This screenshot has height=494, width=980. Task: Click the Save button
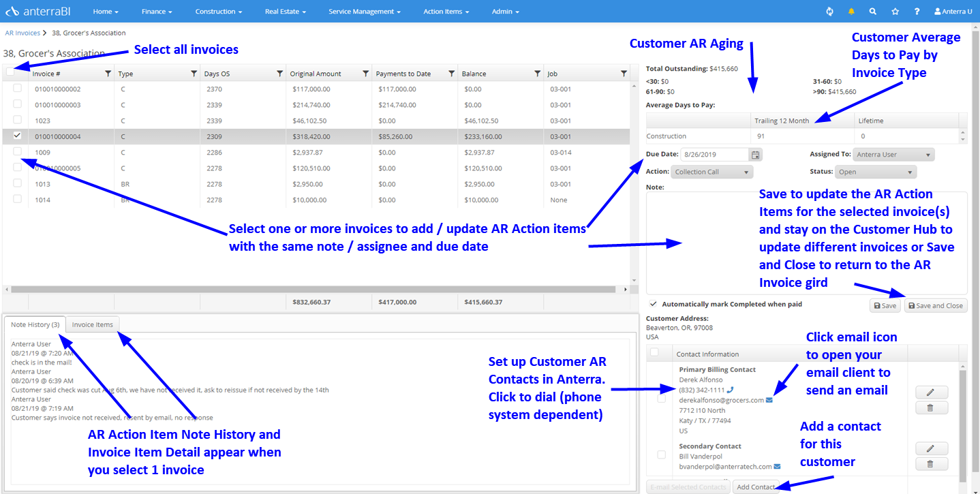coord(885,306)
